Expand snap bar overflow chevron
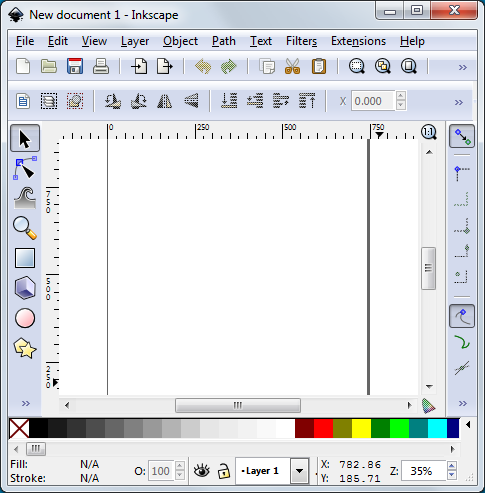 tap(463, 404)
